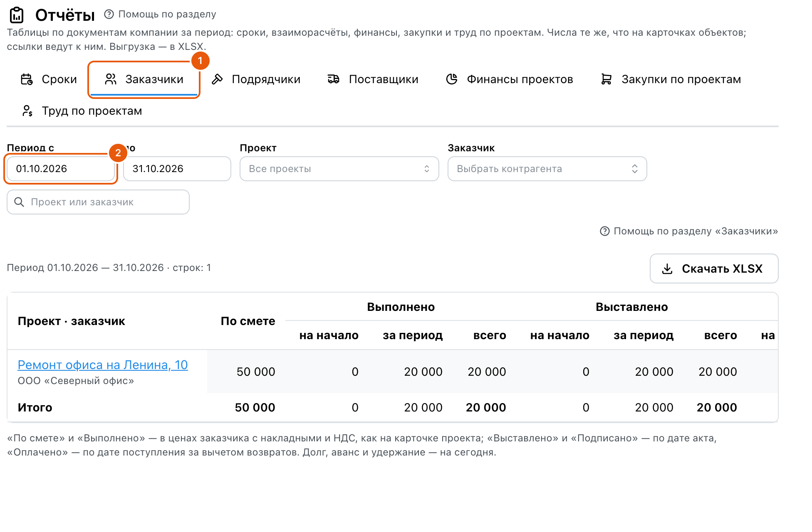This screenshot has height=532, width=812.
Task: Click the calendar icon on Сроки tab
Action: click(x=27, y=79)
